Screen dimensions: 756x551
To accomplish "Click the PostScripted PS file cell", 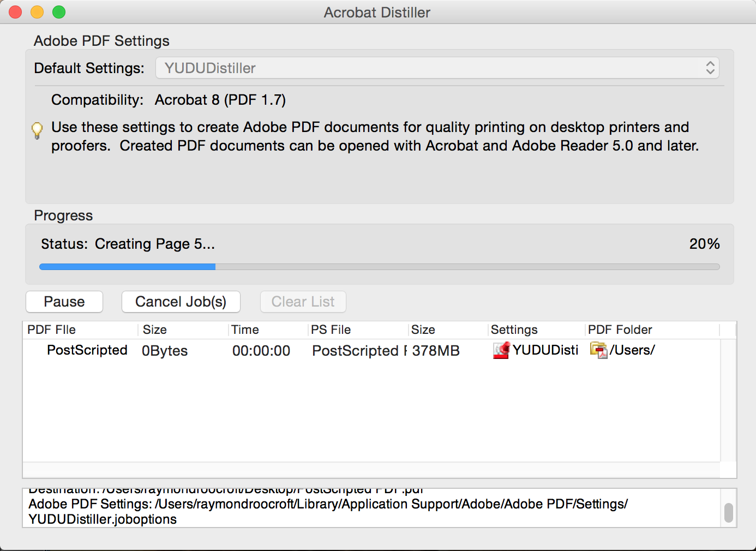I will [x=360, y=351].
